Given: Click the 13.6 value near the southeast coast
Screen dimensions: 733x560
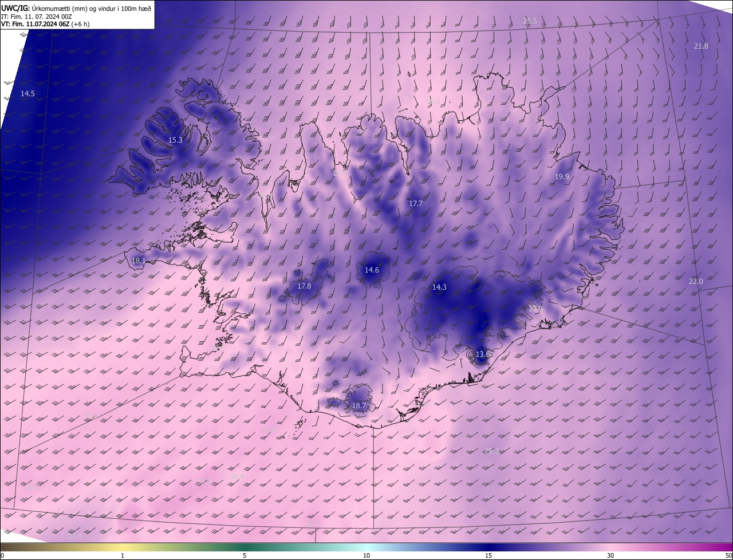Looking at the screenshot, I should (483, 354).
